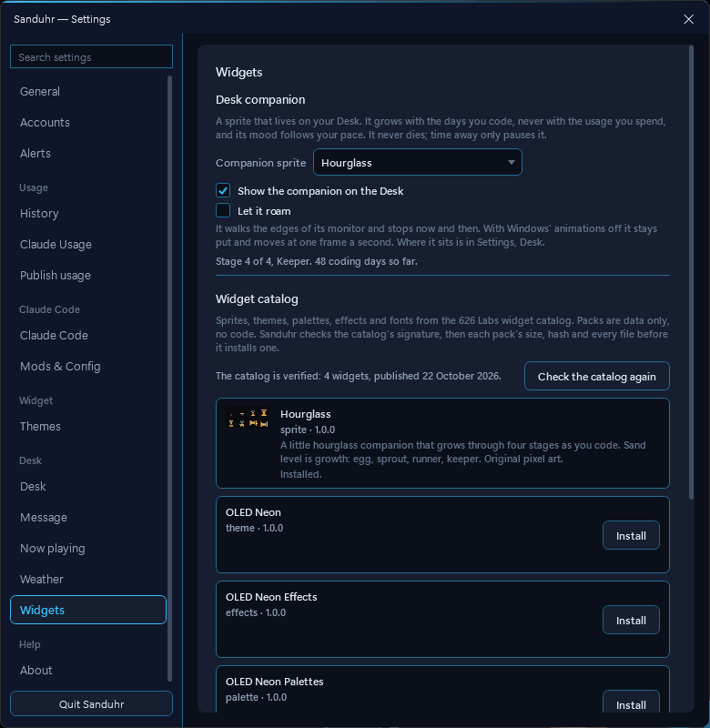Click the main panel vertical scrollbar
The width and height of the screenshot is (710, 728).
tap(691, 272)
